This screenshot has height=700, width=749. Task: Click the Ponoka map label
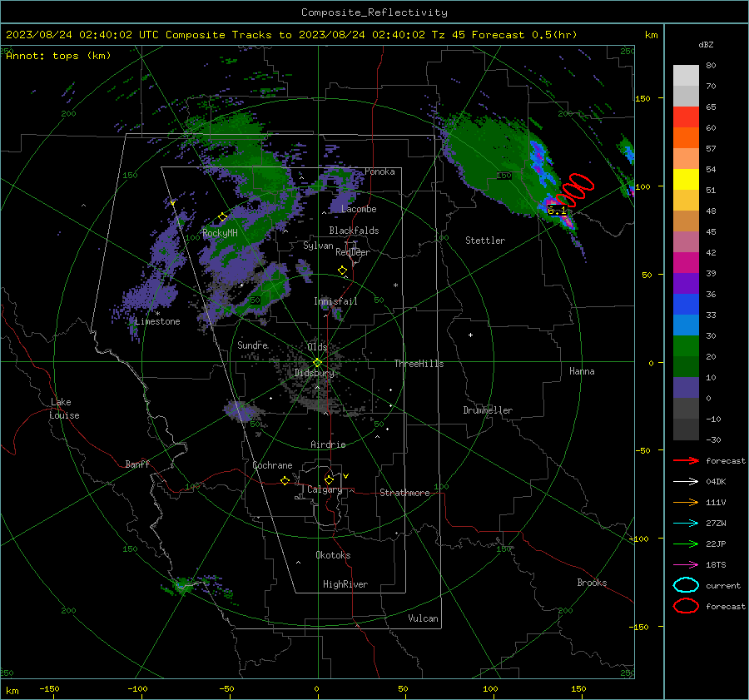(379, 171)
